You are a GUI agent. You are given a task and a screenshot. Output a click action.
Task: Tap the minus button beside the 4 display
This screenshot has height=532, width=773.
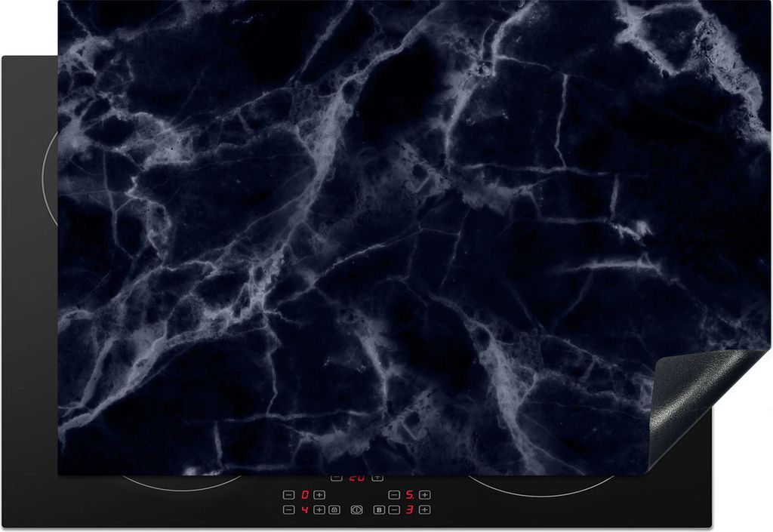click(289, 510)
